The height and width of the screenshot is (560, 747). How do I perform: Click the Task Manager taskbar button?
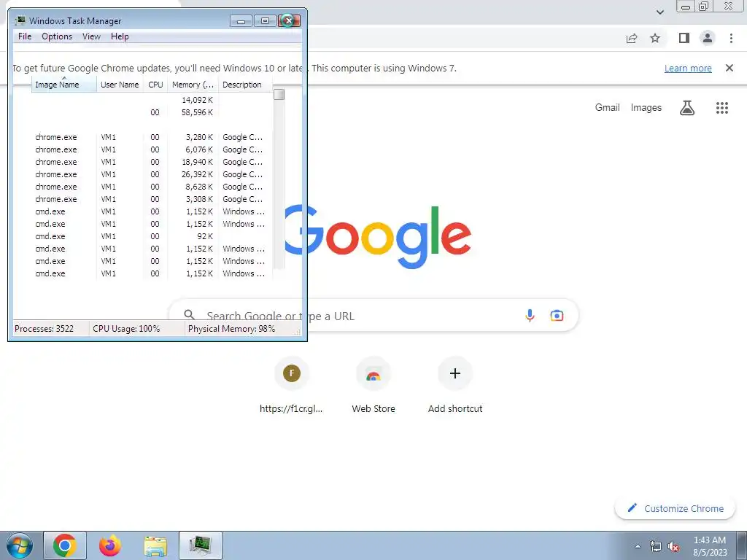click(201, 545)
